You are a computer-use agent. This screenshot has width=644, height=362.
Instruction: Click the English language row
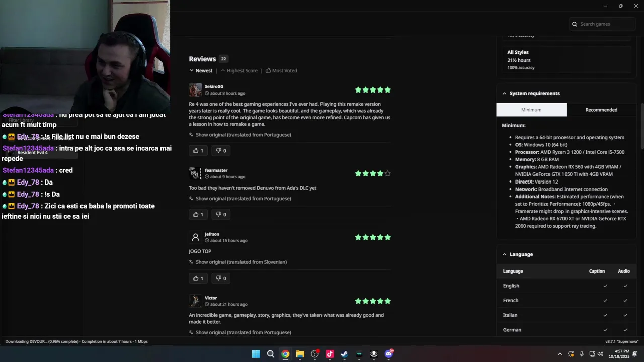pyautogui.click(x=567, y=286)
